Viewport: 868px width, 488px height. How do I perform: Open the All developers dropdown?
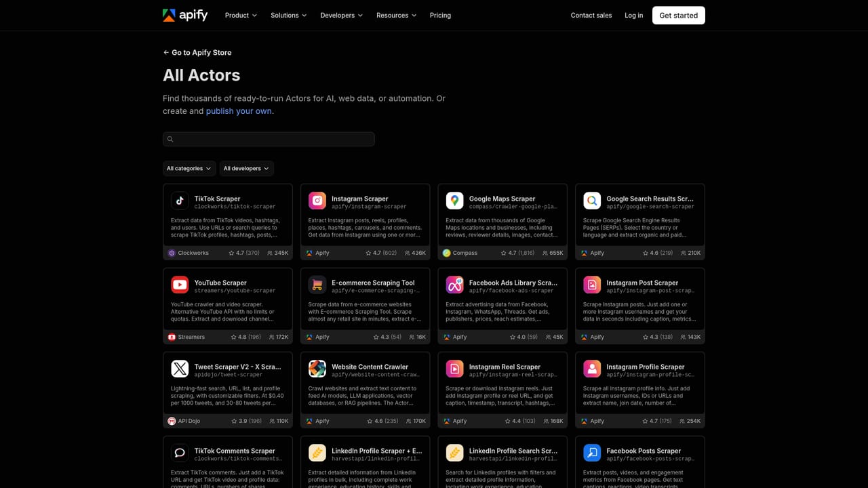click(x=246, y=168)
